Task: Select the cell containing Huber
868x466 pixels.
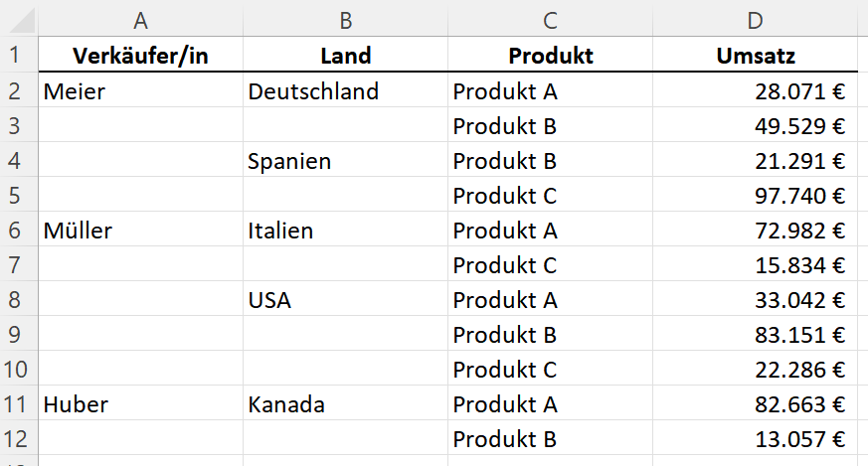Action: tap(140, 404)
